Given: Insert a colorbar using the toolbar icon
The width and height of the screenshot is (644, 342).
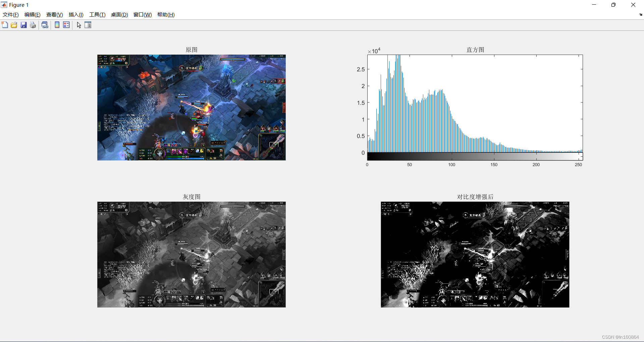Looking at the screenshot, I should coord(57,25).
